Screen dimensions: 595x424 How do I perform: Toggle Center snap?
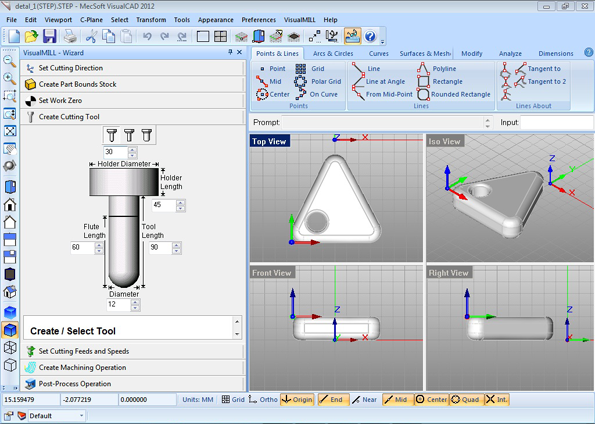[431, 399]
